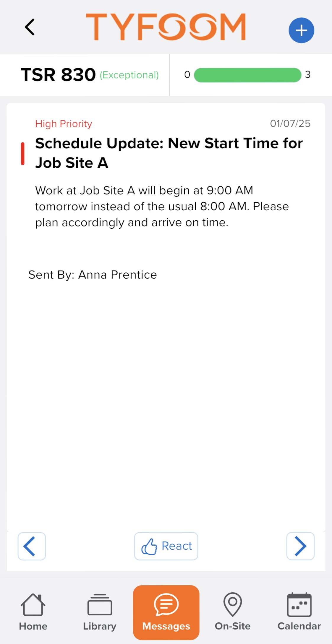Tap the thumbs-up icon on React

(x=149, y=547)
